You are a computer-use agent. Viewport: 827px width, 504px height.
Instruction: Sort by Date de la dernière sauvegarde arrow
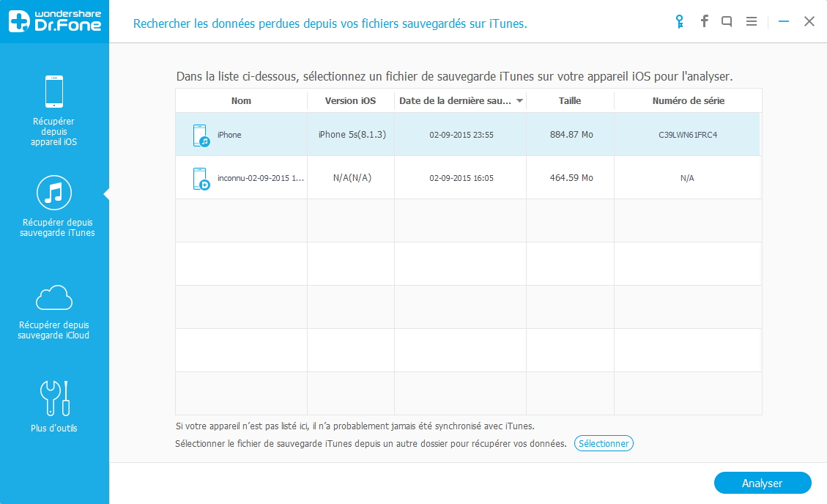tap(520, 101)
